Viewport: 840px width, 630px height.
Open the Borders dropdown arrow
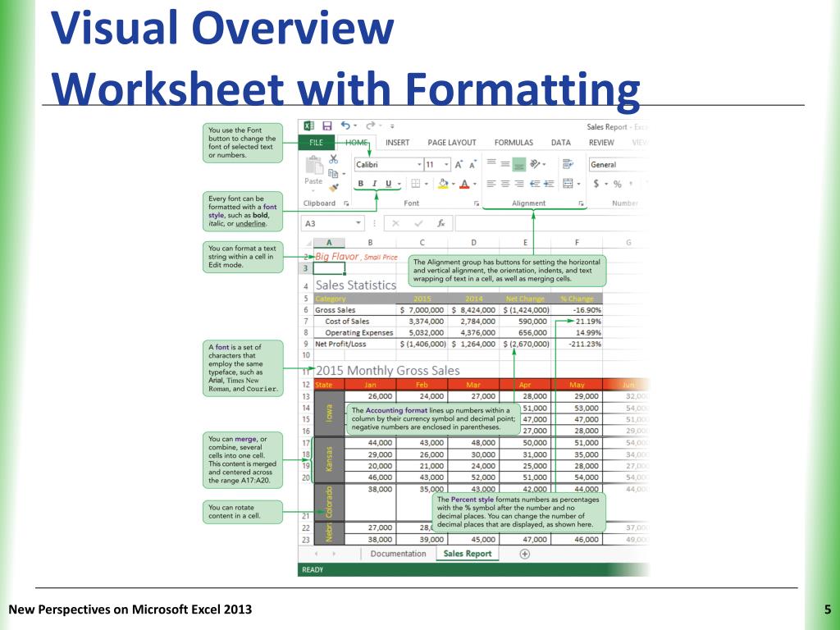[427, 184]
